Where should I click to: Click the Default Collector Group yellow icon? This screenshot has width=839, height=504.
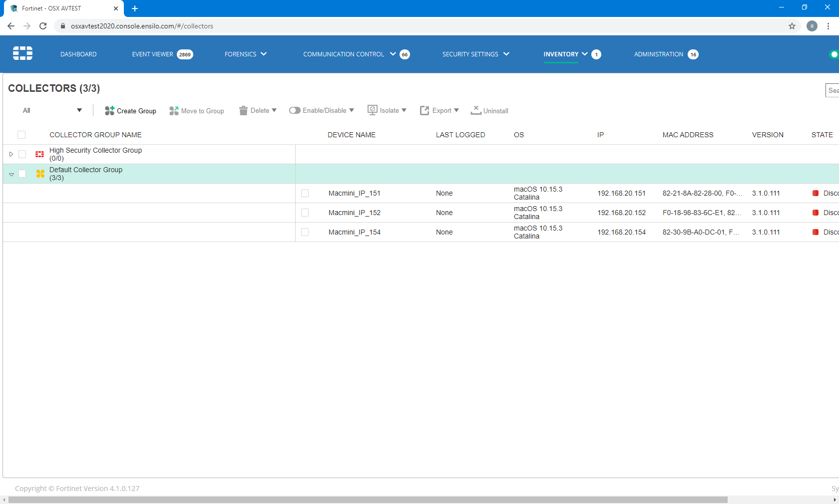(40, 174)
